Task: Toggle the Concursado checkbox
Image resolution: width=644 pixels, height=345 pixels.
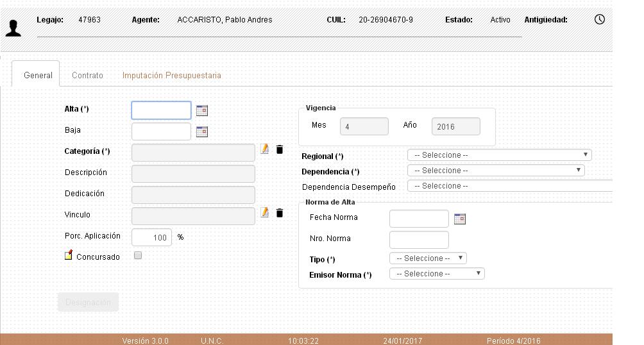Action: point(138,255)
